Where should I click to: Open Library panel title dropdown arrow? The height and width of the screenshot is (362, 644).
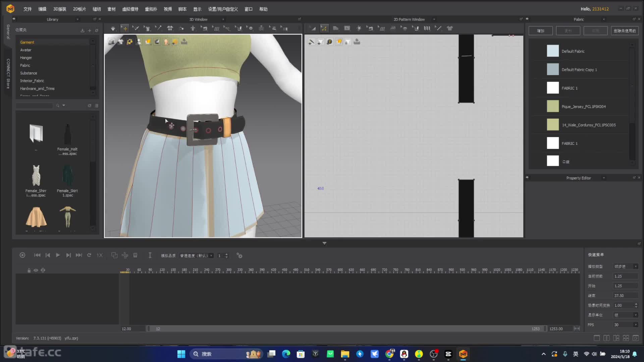point(77,19)
